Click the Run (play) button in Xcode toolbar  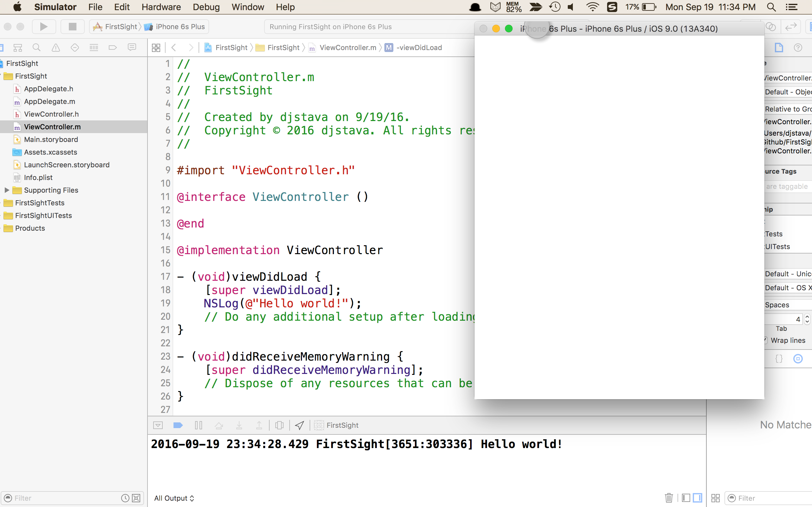(44, 27)
